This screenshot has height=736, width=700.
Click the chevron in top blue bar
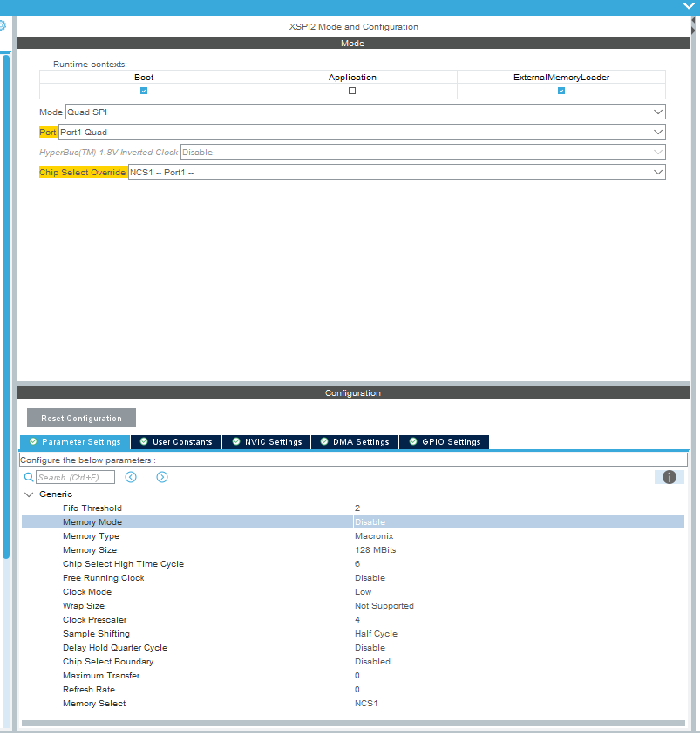(x=689, y=6)
